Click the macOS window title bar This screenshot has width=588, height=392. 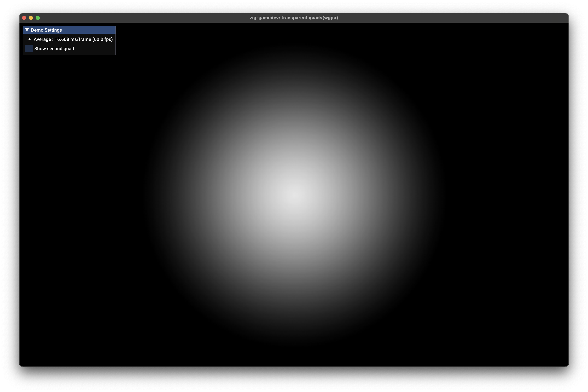point(425,18)
